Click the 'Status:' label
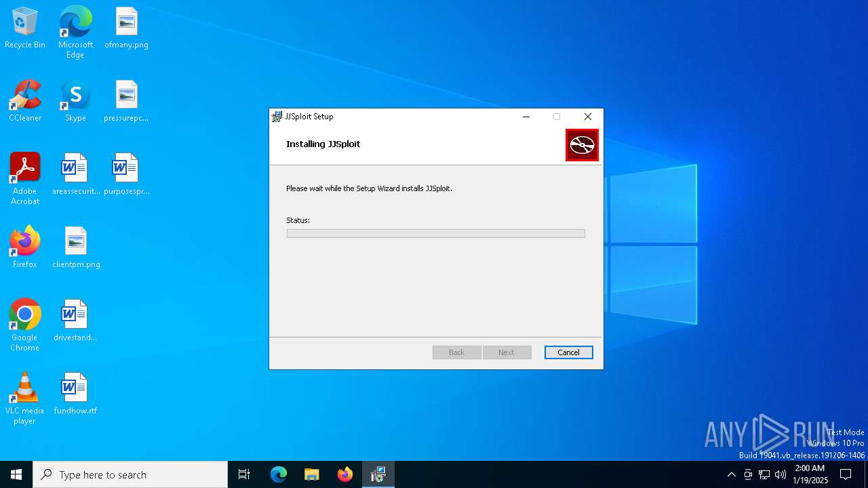This screenshot has width=868, height=488. click(x=298, y=220)
